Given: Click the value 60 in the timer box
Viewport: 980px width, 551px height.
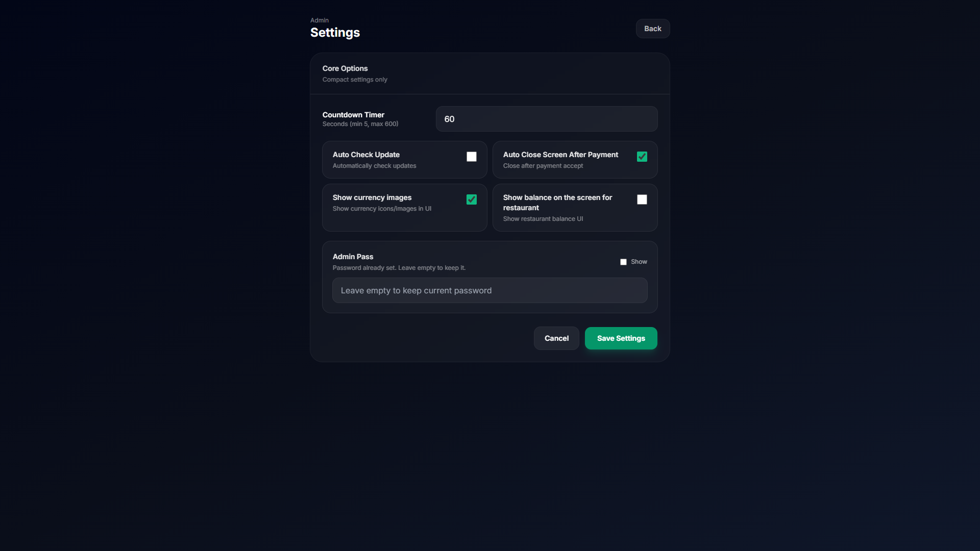Looking at the screenshot, I should (449, 119).
